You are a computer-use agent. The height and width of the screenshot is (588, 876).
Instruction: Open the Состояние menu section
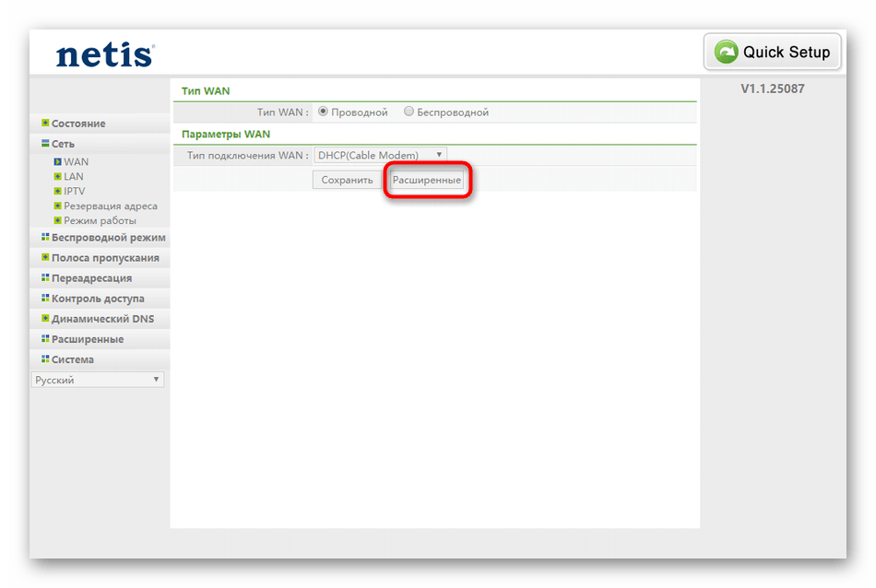point(78,123)
